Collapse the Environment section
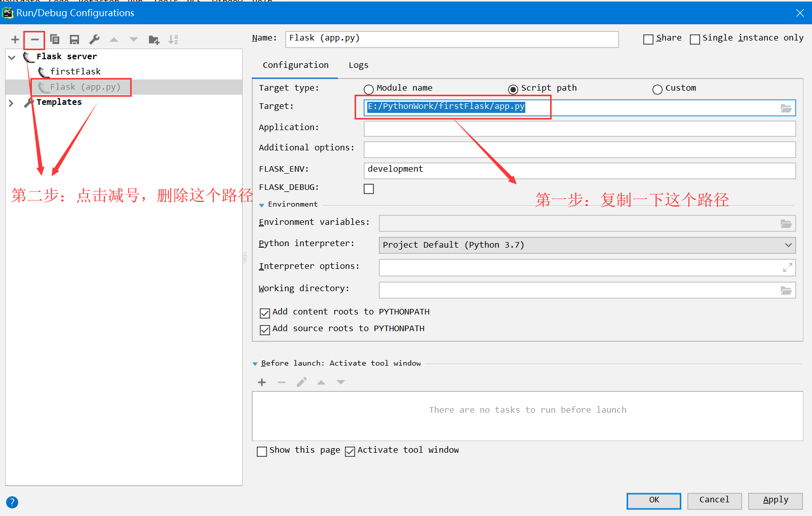Screen dimensions: 812x516 (262, 205)
